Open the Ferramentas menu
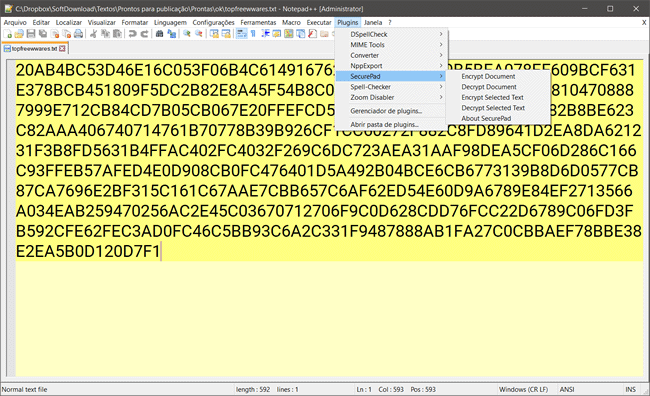Image resolution: width=650 pixels, height=396 pixels. pyautogui.click(x=258, y=22)
